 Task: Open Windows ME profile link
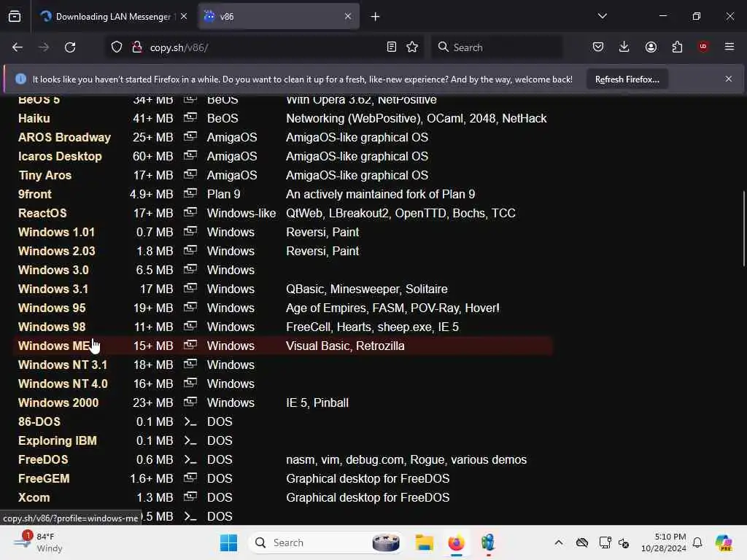pos(53,346)
